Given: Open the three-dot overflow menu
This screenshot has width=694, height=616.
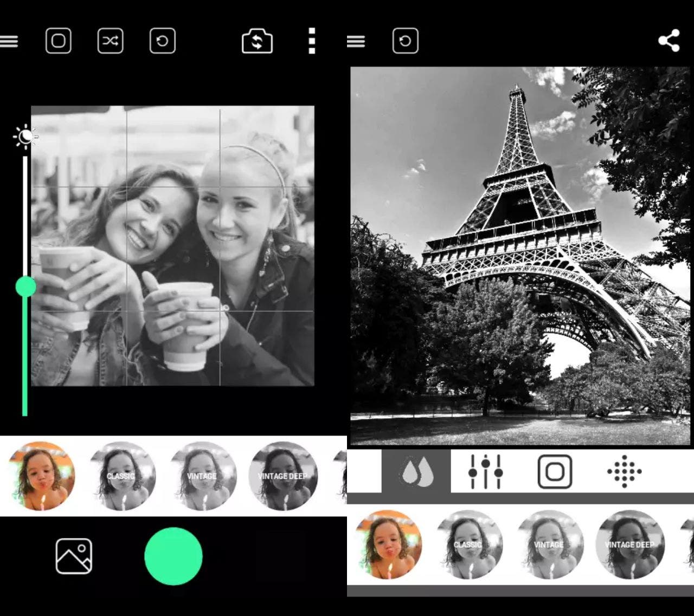Looking at the screenshot, I should pos(312,41).
